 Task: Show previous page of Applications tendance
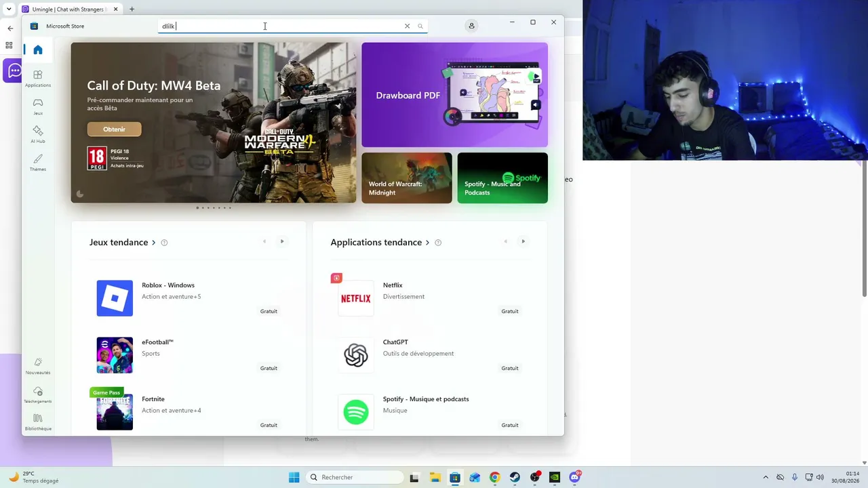pyautogui.click(x=505, y=241)
